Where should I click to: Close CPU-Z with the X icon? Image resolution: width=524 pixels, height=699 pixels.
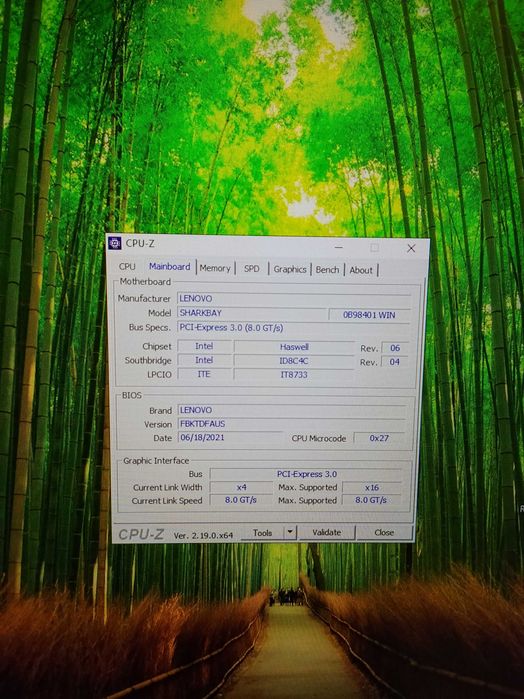tap(411, 248)
